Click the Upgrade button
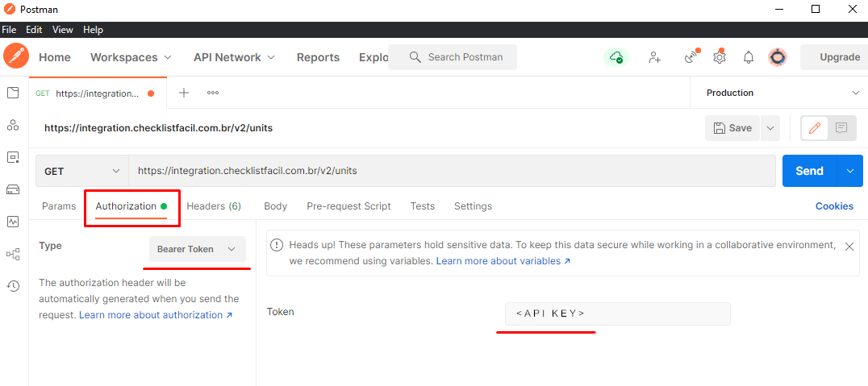Viewport: 868px width, 386px height. tap(836, 57)
